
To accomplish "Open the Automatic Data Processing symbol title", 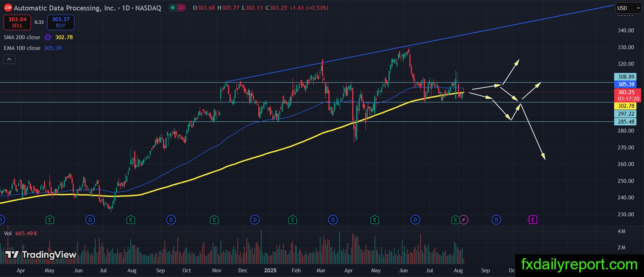I will [87, 8].
